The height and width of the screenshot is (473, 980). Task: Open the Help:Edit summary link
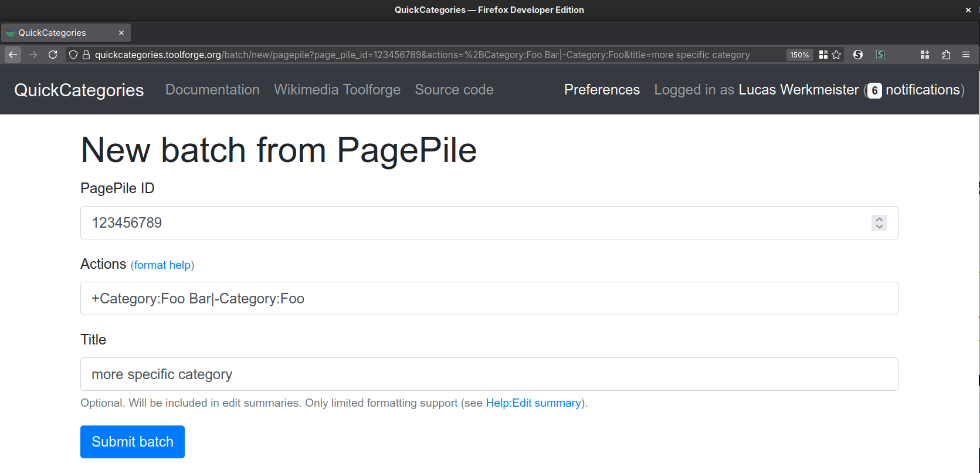click(x=533, y=403)
